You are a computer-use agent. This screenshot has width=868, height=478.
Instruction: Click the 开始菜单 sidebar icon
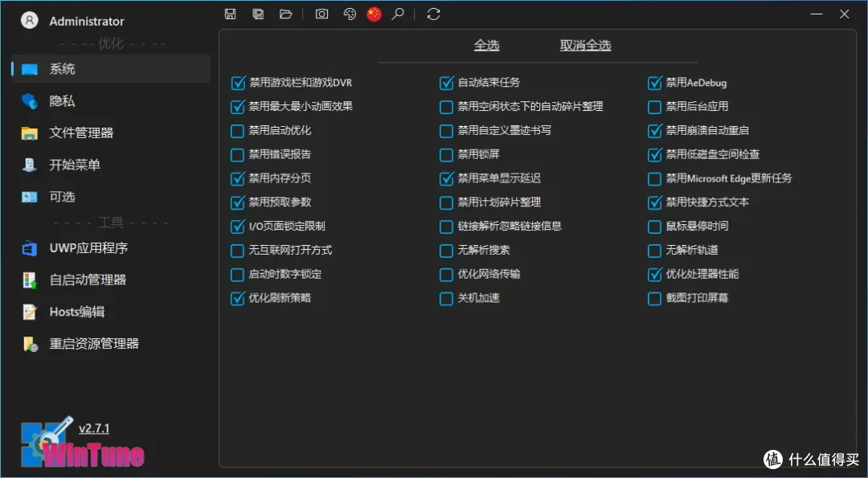click(x=30, y=165)
